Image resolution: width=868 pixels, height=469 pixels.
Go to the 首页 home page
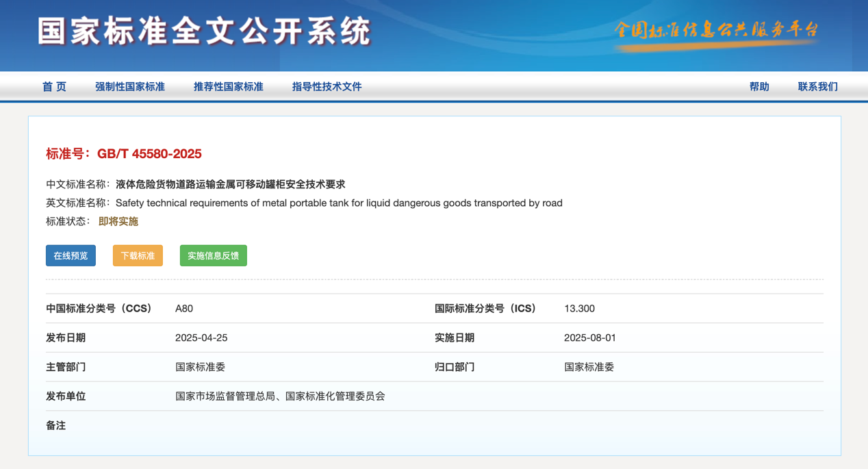click(x=54, y=87)
